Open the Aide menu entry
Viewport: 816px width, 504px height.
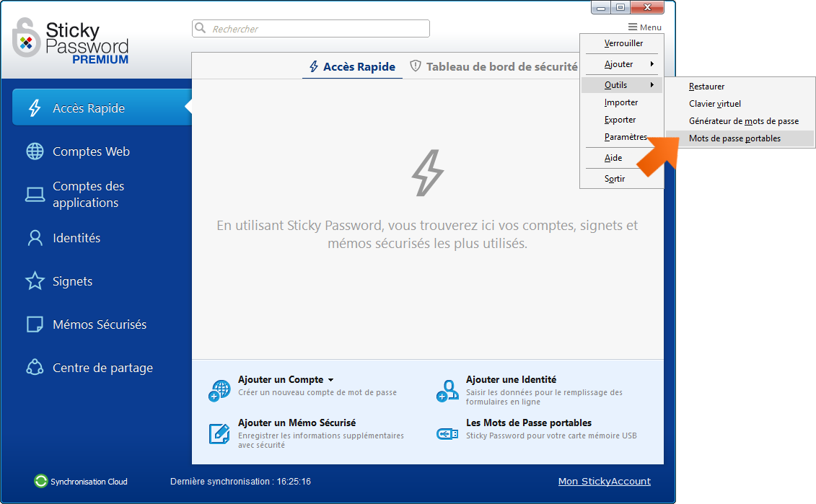[622, 158]
